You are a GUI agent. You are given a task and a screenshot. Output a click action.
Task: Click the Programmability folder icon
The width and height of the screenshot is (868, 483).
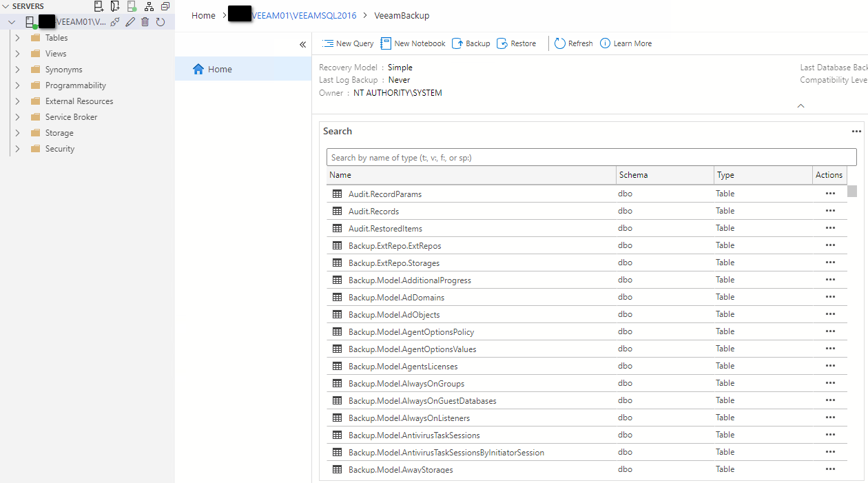point(36,85)
